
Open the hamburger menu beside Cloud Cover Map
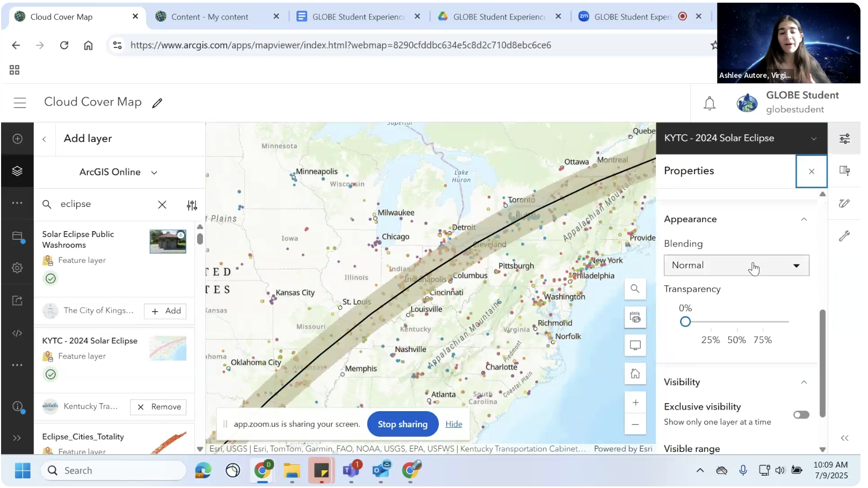[x=20, y=103]
